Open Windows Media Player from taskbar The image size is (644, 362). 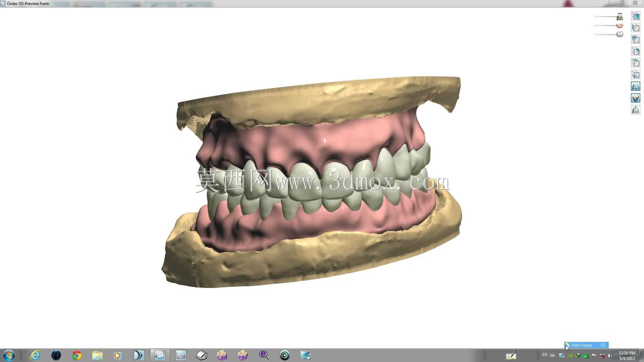click(118, 355)
